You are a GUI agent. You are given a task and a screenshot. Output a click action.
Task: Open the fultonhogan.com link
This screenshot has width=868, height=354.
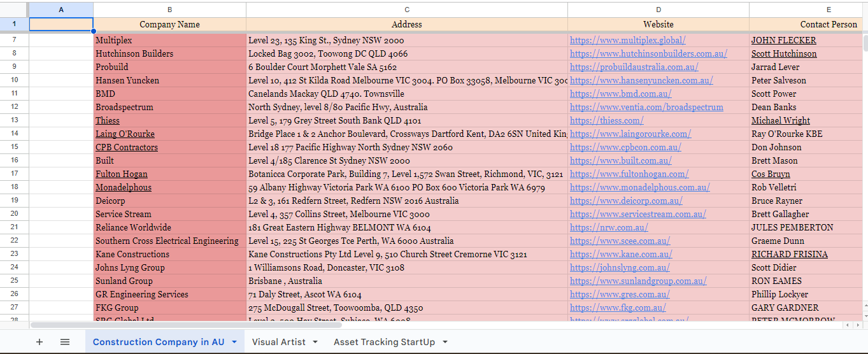pyautogui.click(x=629, y=174)
